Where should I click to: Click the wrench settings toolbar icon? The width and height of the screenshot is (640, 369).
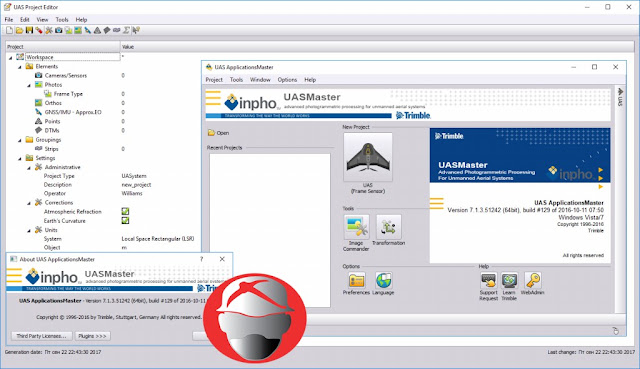[49, 30]
